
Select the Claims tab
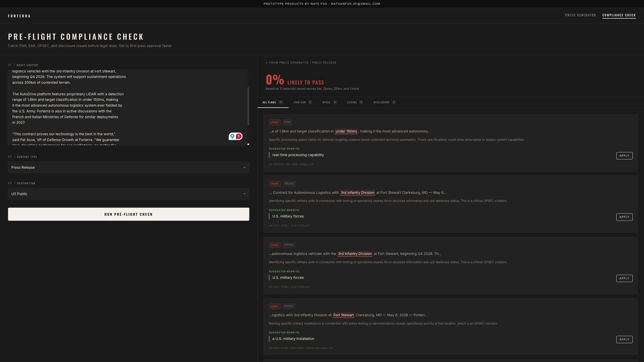pos(355,102)
